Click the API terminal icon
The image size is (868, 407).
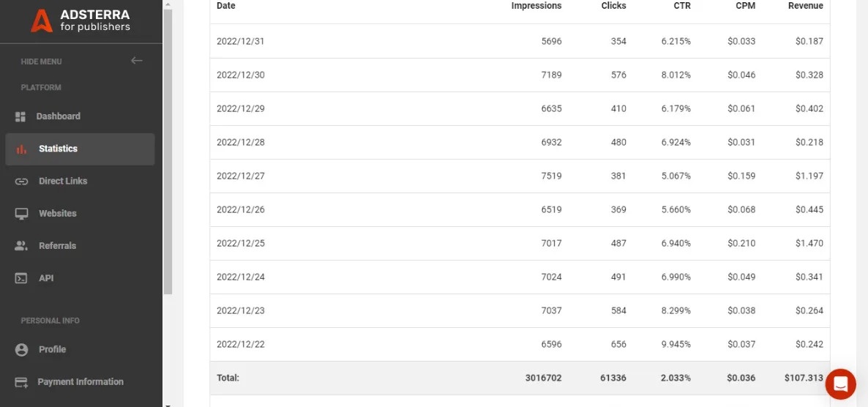point(21,278)
